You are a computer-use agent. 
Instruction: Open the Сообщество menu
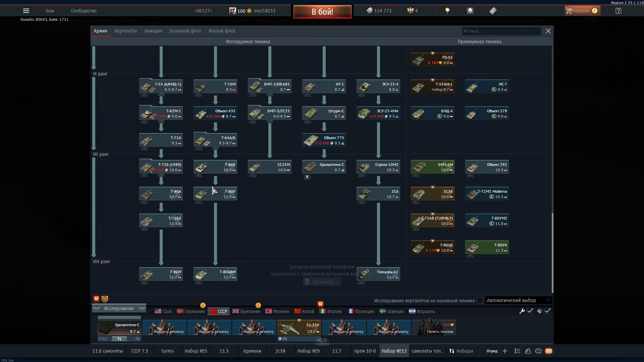(84, 11)
